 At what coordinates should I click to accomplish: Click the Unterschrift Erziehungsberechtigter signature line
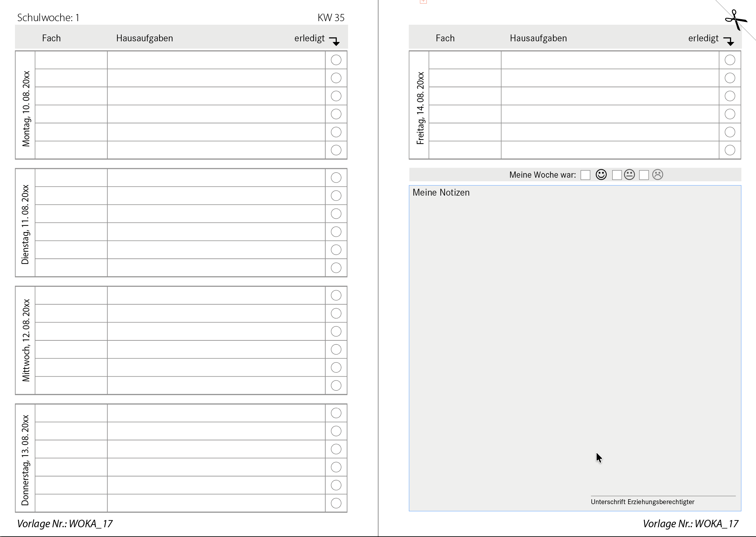pos(663,495)
